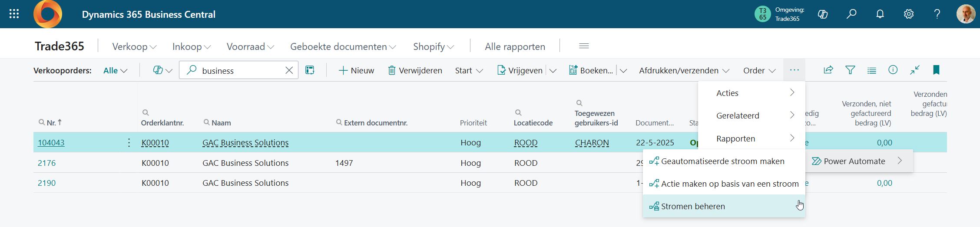The image size is (980, 227).
Task: Open Copilot from the top bar
Action: (822, 14)
